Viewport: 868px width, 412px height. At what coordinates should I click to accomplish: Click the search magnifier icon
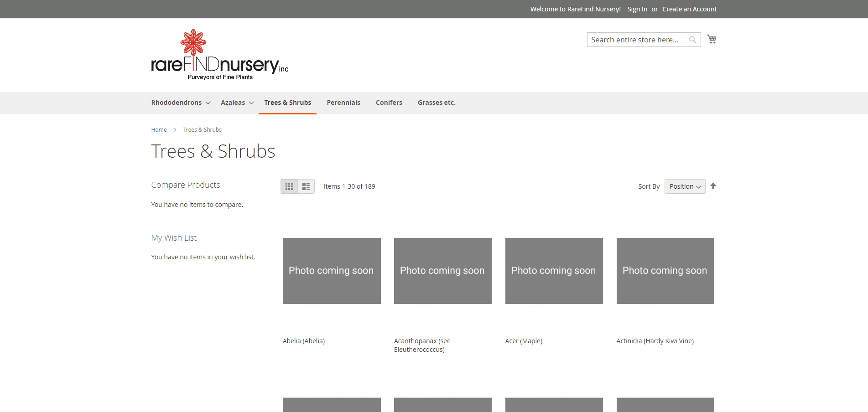click(x=692, y=40)
